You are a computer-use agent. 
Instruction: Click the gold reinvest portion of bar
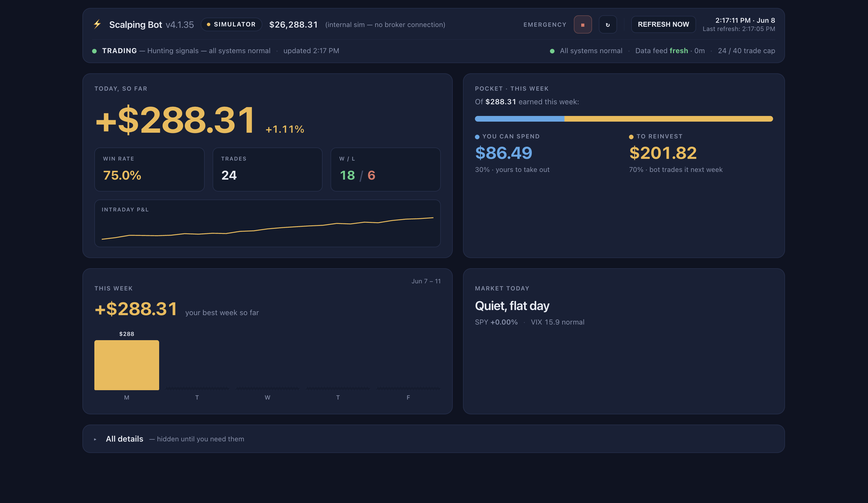(668, 119)
